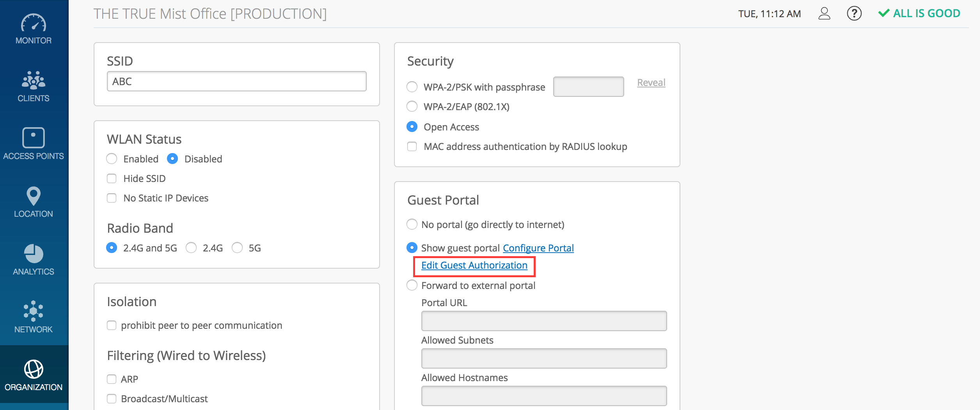Select Forward to external portal option

click(412, 285)
